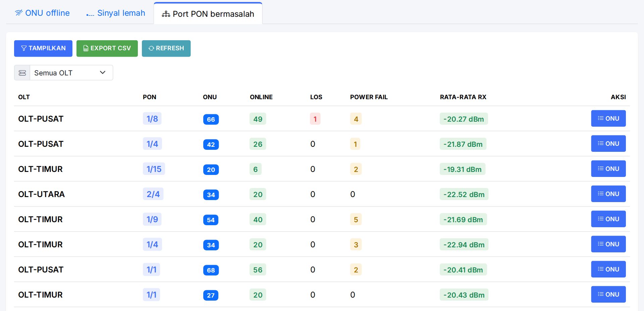644x311 pixels.
Task: Click the network icon in Port PON tab
Action: click(x=166, y=14)
